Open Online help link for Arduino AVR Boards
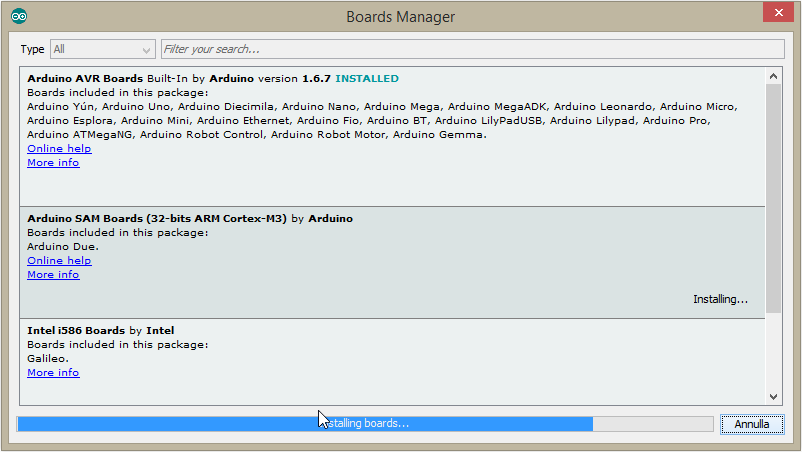Viewport: 802px width, 452px height. (59, 149)
